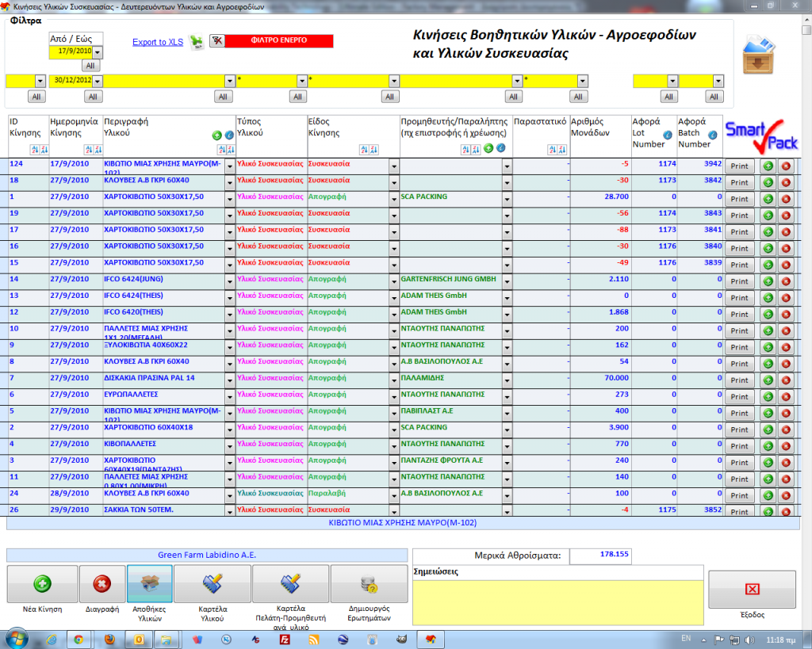812x649 pixels.
Task: Click red delete icon on row ID 24
Action: (x=786, y=496)
